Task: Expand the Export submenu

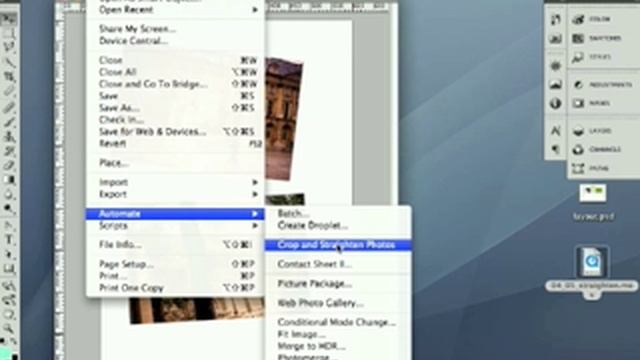Action: 175,194
